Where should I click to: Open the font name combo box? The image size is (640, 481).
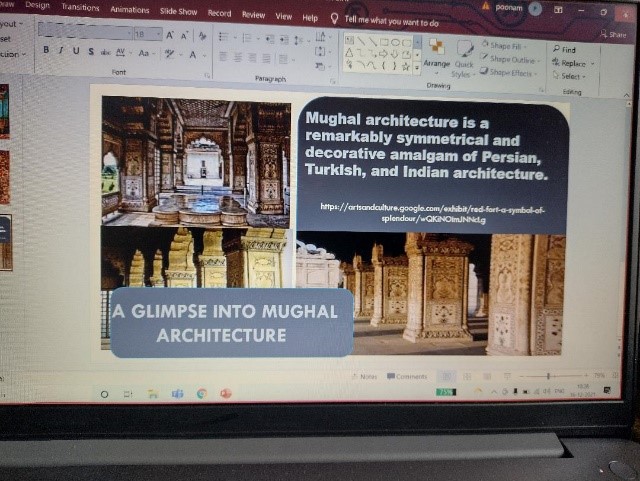[85, 31]
